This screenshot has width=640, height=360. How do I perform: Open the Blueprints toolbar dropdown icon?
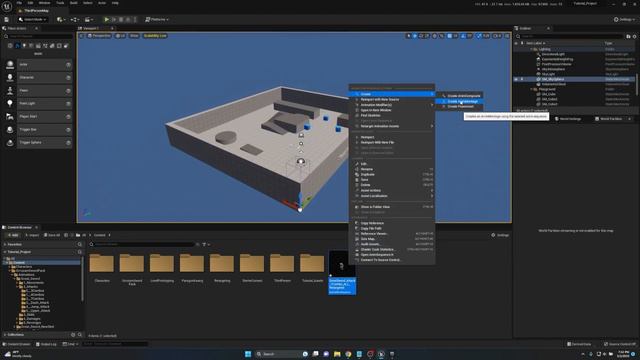pos(74,19)
